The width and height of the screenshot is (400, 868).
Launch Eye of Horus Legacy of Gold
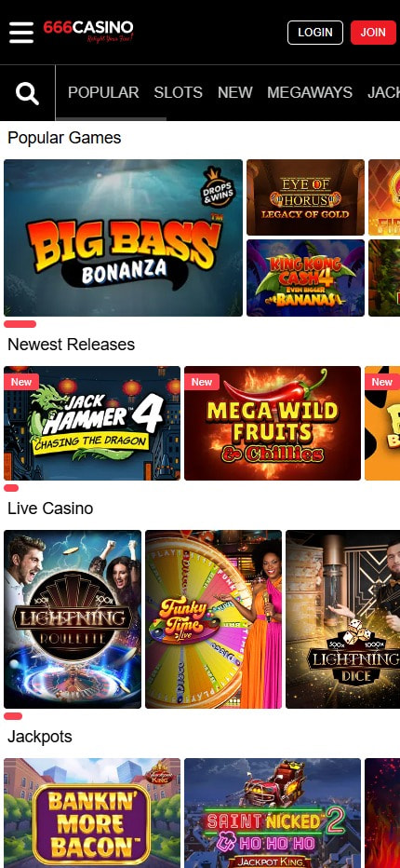click(305, 197)
